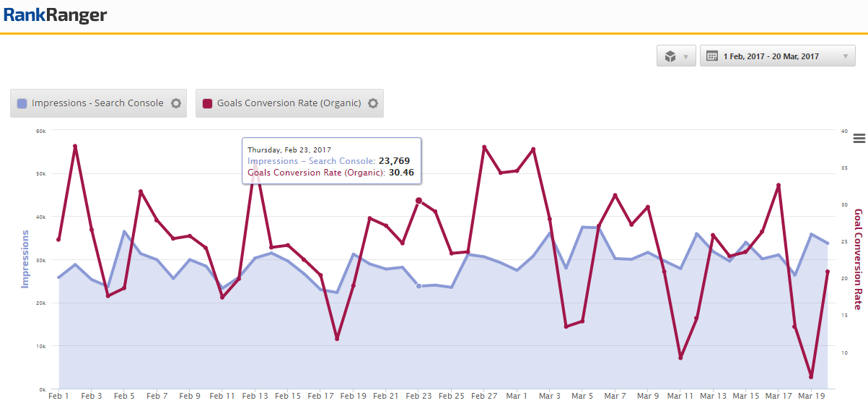
Task: Click the blue Impressions legend color swatch
Action: [22, 103]
